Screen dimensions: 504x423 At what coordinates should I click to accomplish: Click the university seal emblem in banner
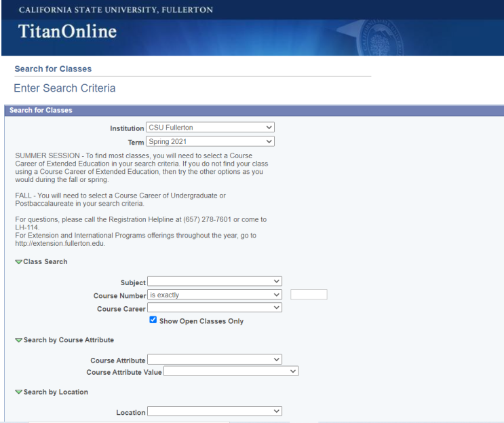[x=381, y=38]
